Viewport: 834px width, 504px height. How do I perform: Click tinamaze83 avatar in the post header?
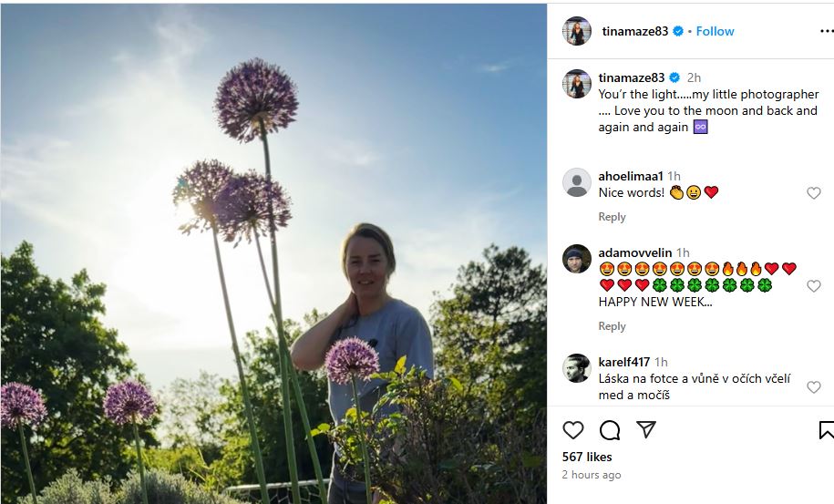(x=577, y=31)
